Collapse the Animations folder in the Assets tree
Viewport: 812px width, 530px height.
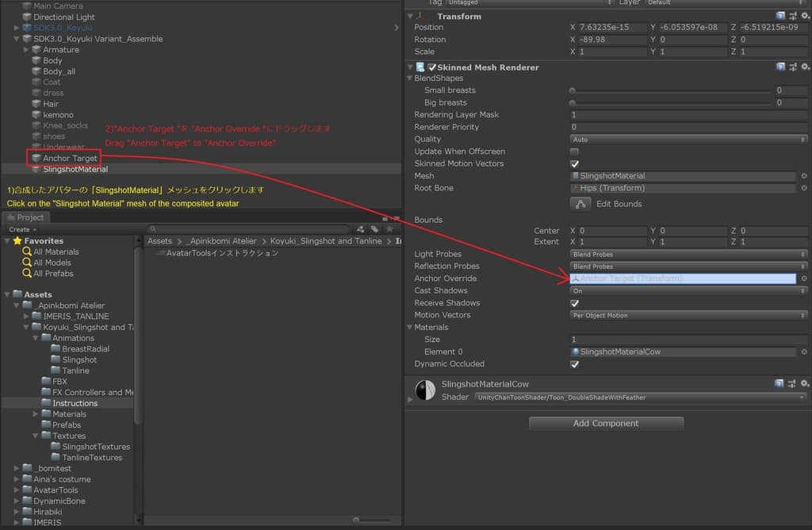36,338
